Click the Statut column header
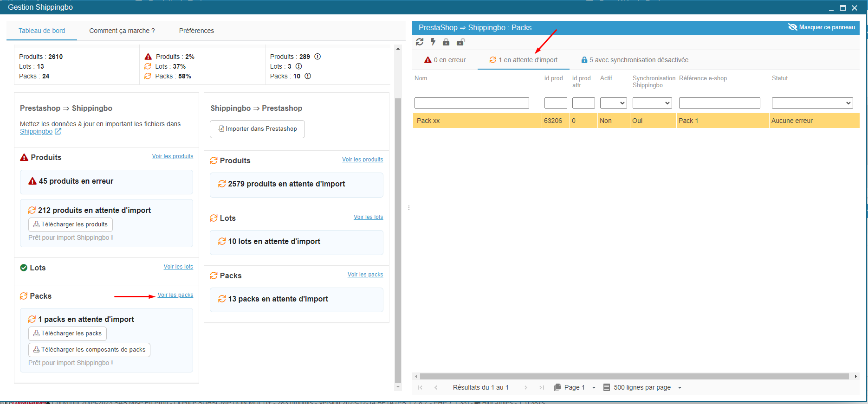The image size is (868, 404). point(780,78)
